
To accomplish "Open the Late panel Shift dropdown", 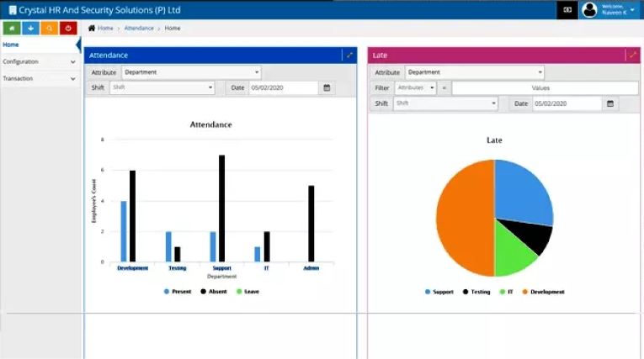I will point(446,103).
